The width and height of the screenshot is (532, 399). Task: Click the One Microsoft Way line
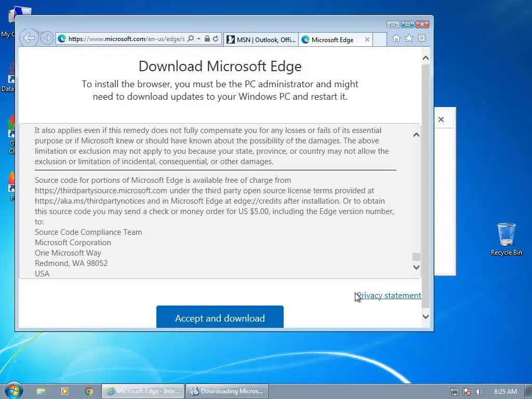68,253
